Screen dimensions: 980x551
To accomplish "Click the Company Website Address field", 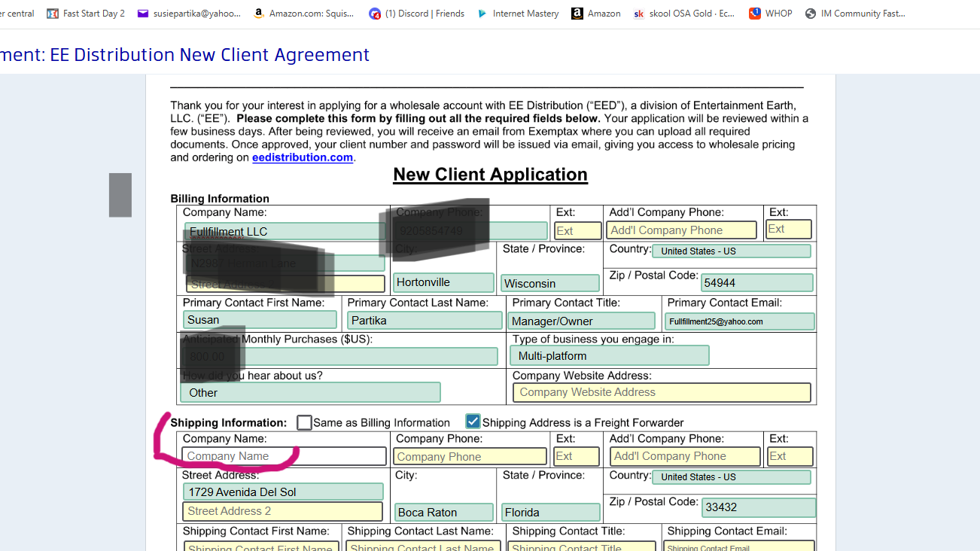I will (x=662, y=392).
